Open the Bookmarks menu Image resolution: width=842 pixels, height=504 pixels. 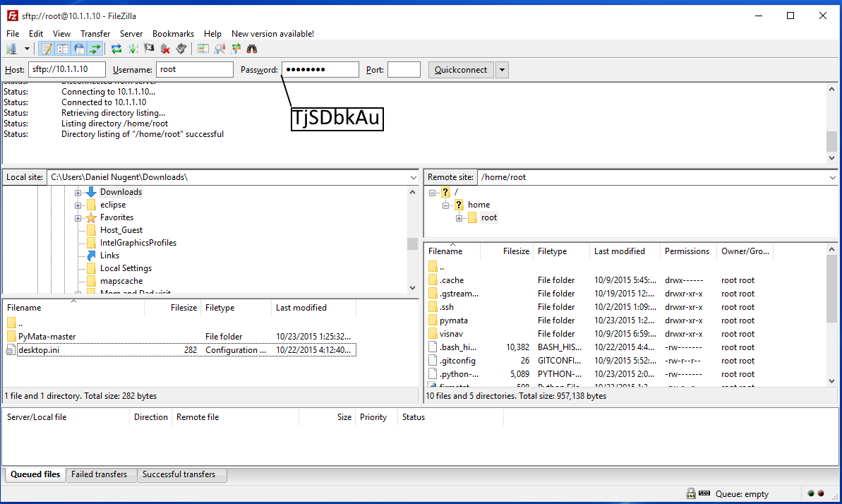click(173, 34)
